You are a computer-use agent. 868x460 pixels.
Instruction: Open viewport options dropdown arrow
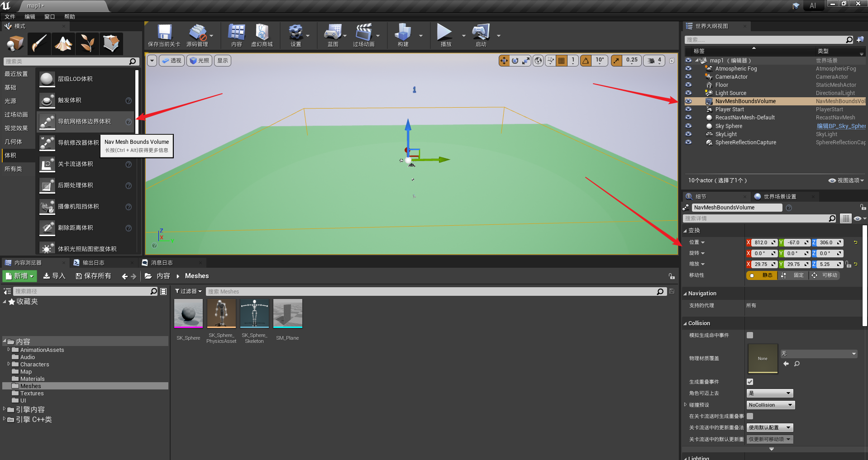[x=152, y=61]
